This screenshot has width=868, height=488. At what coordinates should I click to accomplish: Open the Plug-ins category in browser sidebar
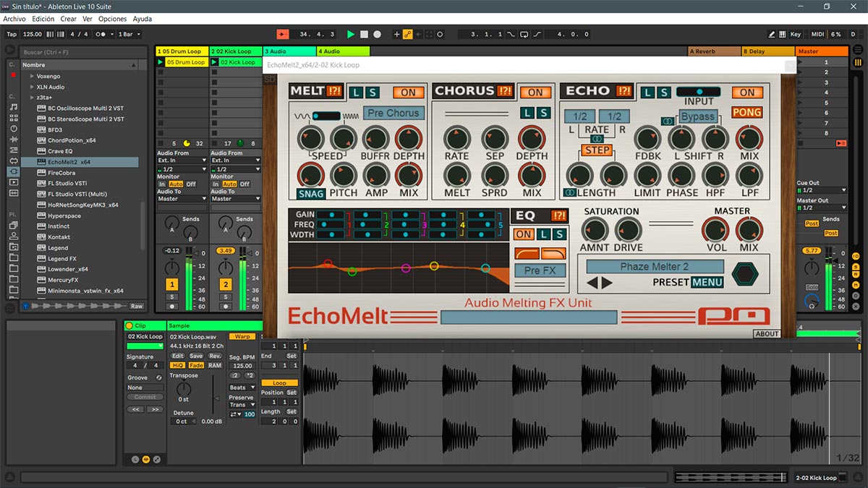13,172
